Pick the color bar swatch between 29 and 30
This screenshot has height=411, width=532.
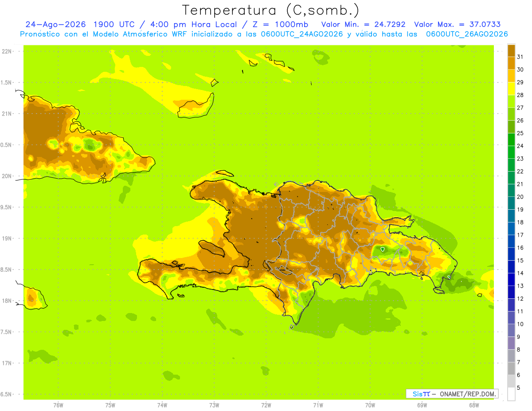(511, 76)
